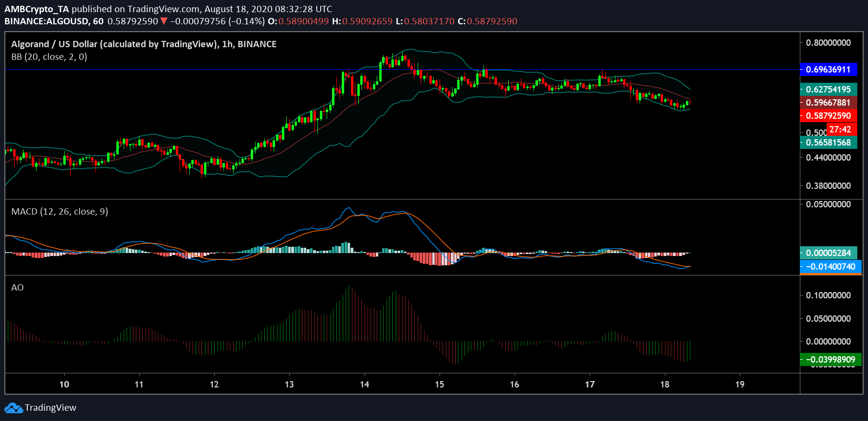Select the close price C:0.58792590 value
This screenshot has height=421, width=868.
[487, 21]
